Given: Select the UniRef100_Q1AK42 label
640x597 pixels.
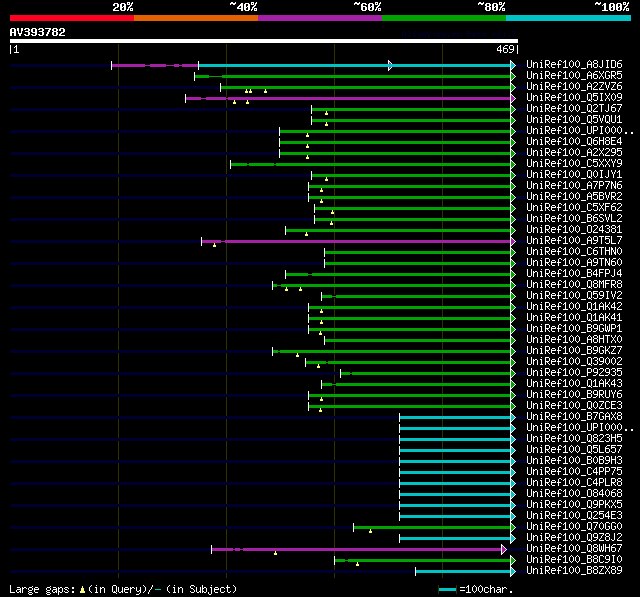Looking at the screenshot, I should 574,307.
